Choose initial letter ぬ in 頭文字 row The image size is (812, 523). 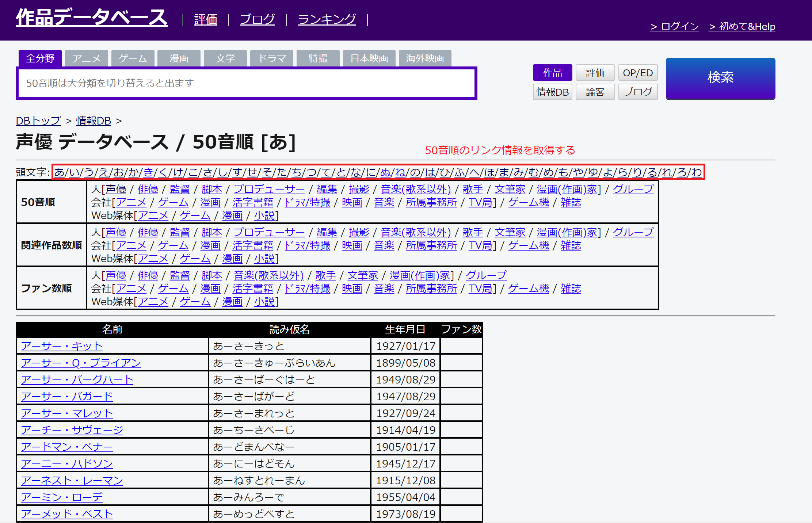pos(385,172)
